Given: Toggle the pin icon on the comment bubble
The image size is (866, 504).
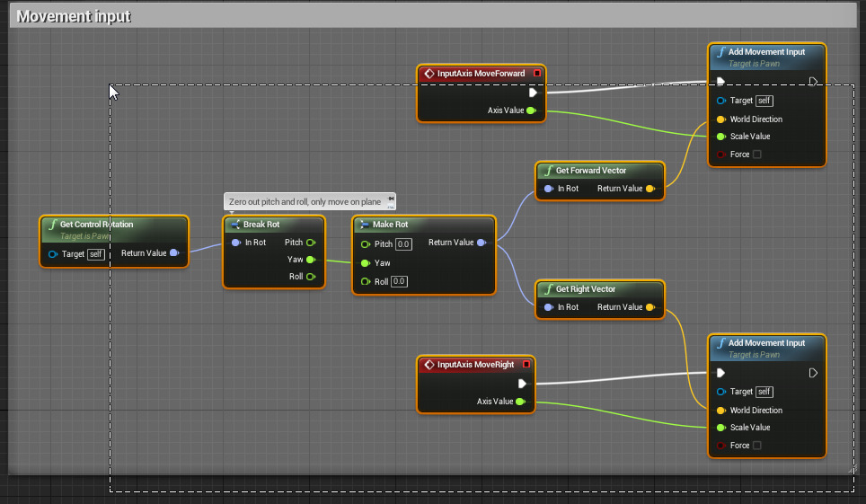Looking at the screenshot, I should (391, 199).
